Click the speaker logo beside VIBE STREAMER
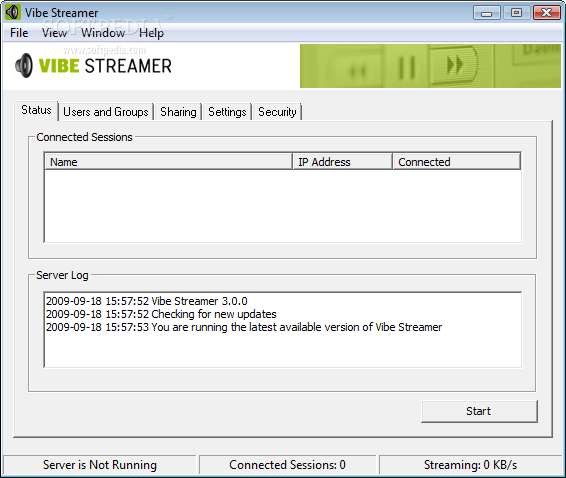This screenshot has height=478, width=566. click(x=24, y=65)
